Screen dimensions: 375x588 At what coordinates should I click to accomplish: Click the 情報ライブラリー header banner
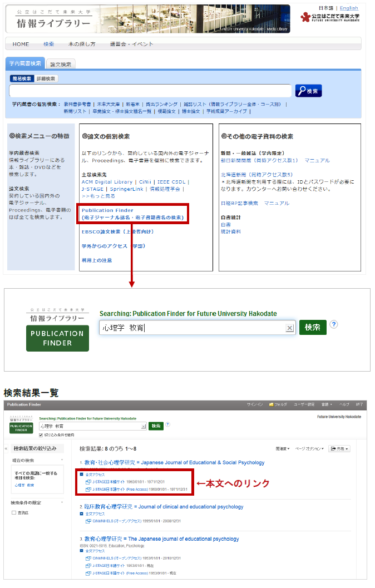click(148, 19)
